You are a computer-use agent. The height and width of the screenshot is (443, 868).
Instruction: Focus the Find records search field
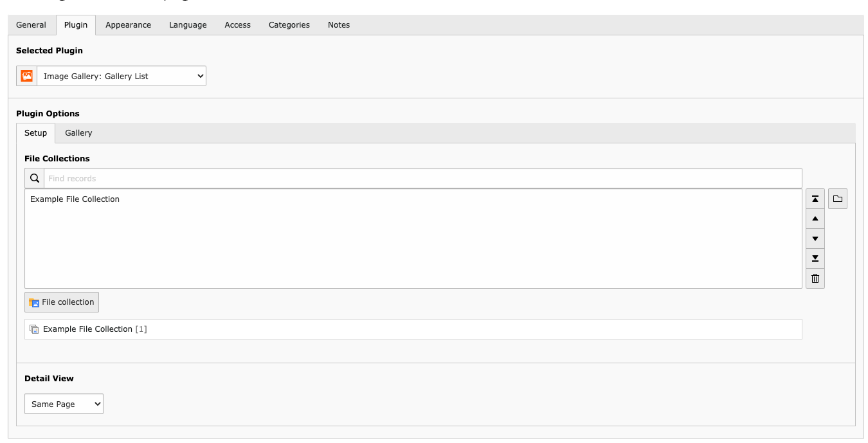pos(422,178)
